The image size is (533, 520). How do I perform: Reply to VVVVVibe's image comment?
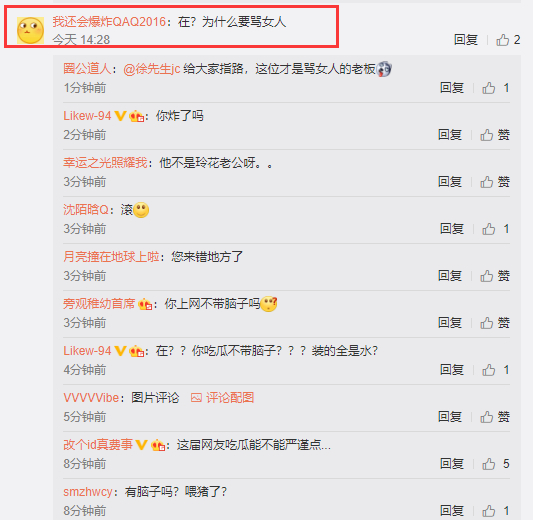pos(450,417)
